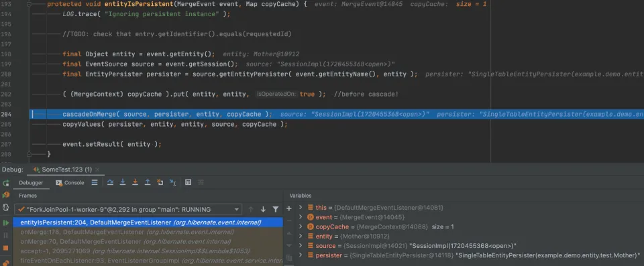Expand the 'entity' variable node

point(301,237)
